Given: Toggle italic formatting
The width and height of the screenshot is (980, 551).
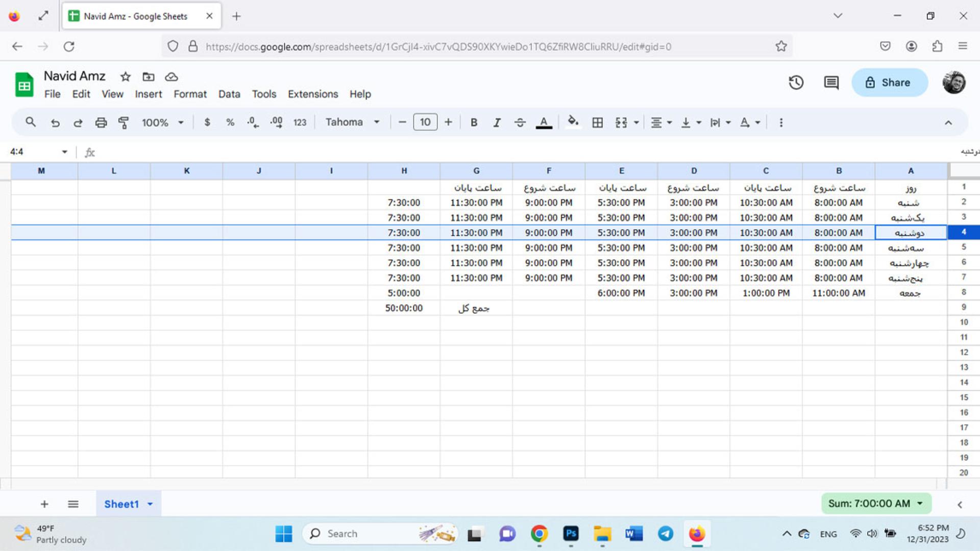Looking at the screenshot, I should pos(497,122).
